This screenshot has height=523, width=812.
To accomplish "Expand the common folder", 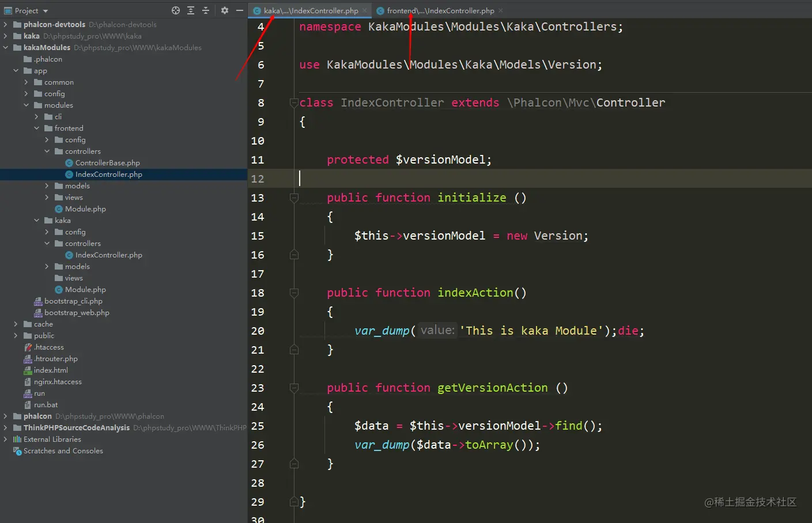I will tap(26, 82).
